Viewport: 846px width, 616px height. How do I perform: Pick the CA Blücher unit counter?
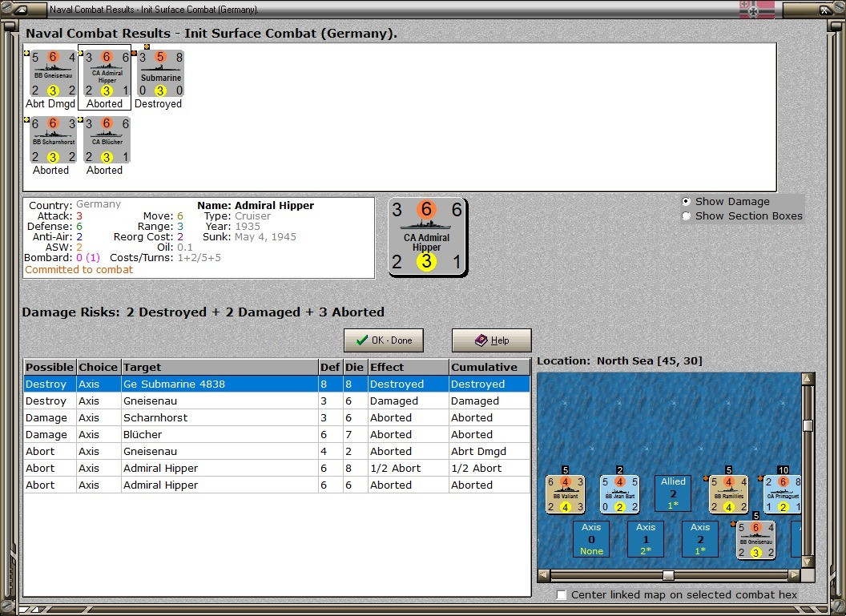pos(107,140)
